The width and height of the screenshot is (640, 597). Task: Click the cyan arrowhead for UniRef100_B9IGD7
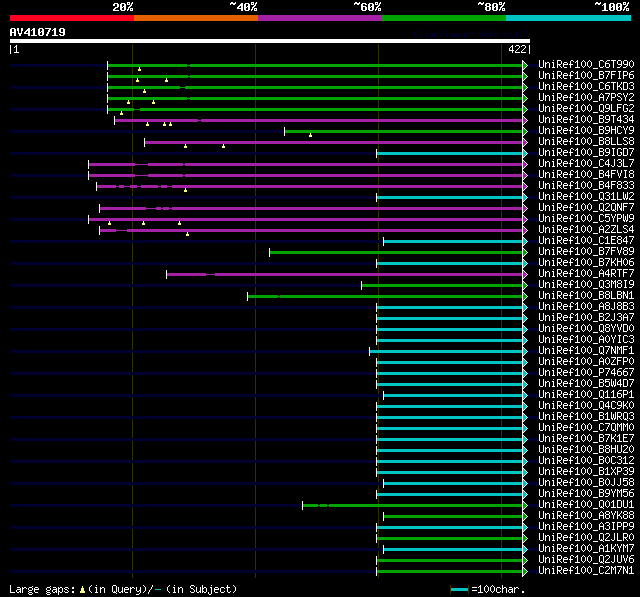tap(525, 153)
